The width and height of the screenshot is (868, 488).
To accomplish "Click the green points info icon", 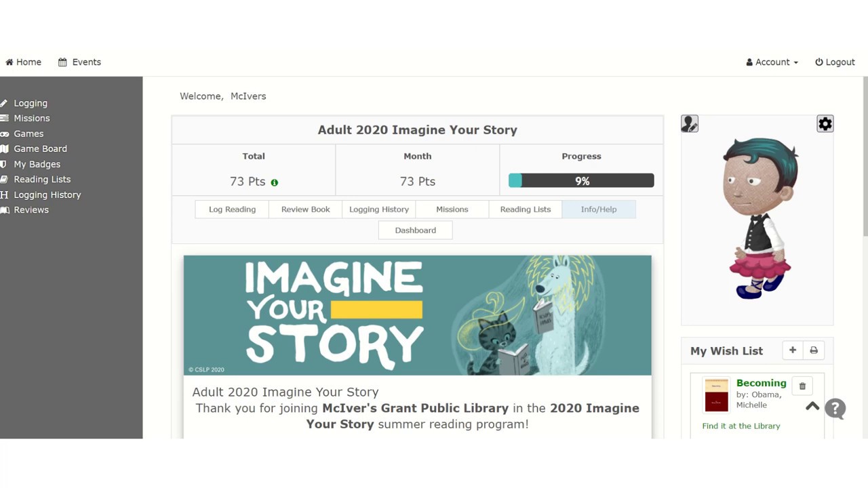I will (x=275, y=182).
